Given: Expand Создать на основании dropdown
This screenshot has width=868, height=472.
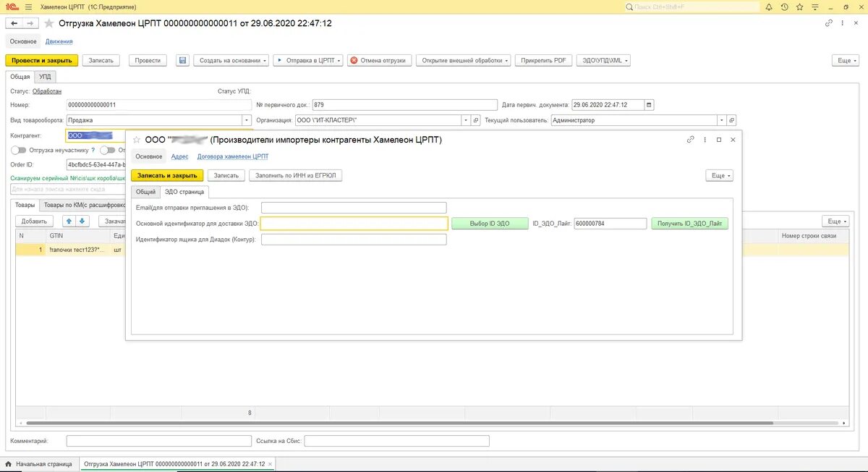Looking at the screenshot, I should pyautogui.click(x=231, y=60).
